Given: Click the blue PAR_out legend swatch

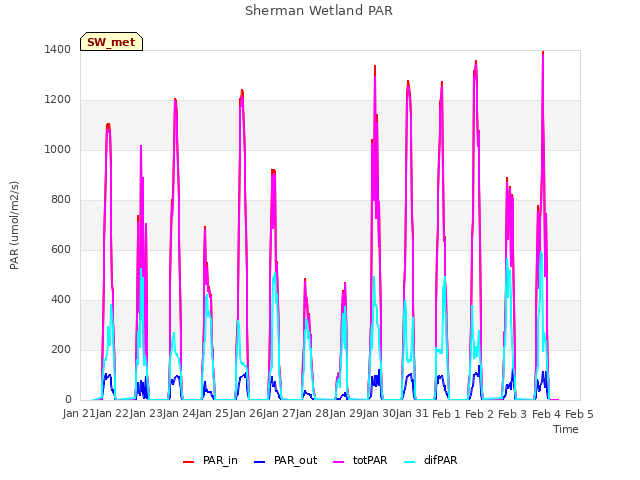Looking at the screenshot, I should click(260, 462).
